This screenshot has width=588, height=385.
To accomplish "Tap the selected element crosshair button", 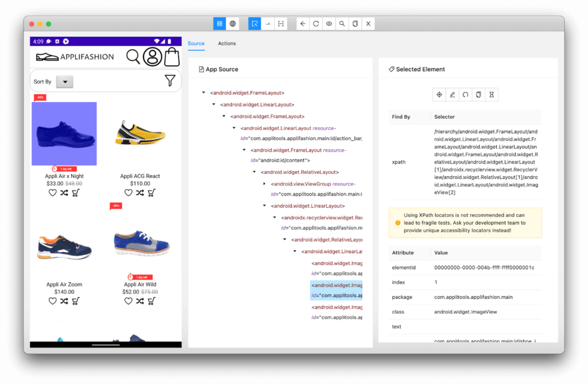I will 439,94.
